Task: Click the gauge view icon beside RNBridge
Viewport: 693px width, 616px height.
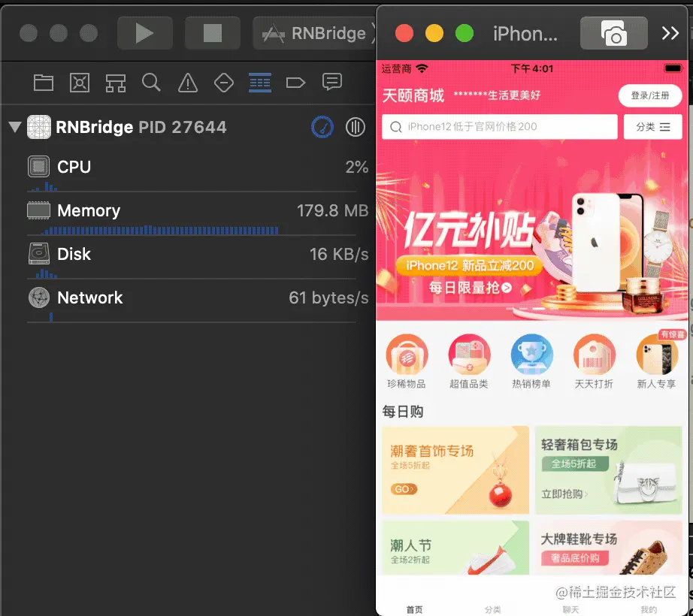Action: [322, 127]
